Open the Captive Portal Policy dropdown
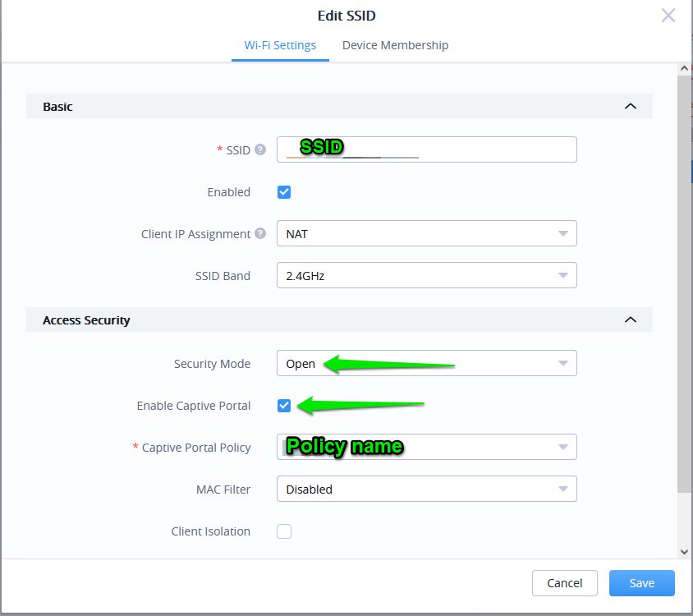 pos(426,447)
